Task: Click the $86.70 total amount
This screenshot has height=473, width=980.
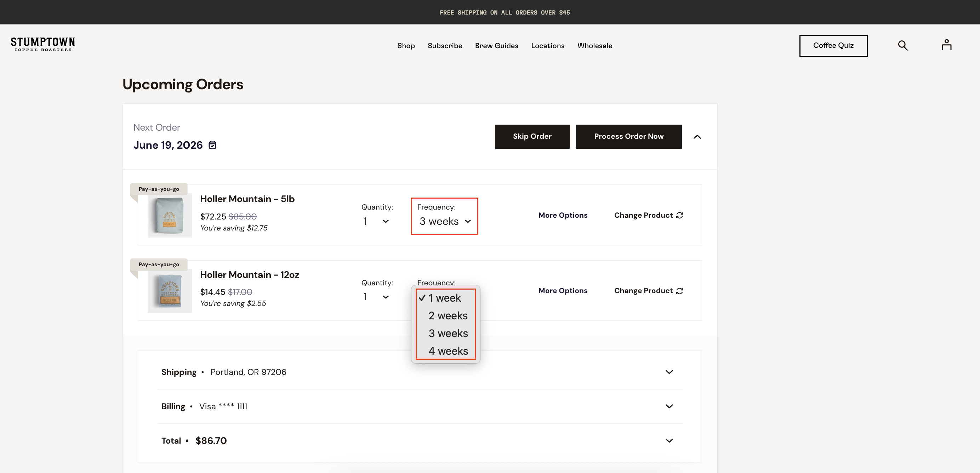Action: click(x=211, y=441)
